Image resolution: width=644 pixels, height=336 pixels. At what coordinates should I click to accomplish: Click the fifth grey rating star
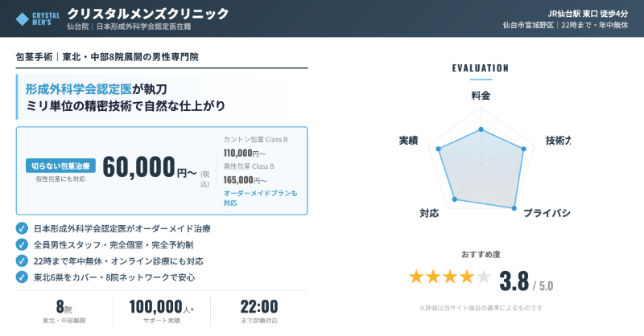coord(483,277)
